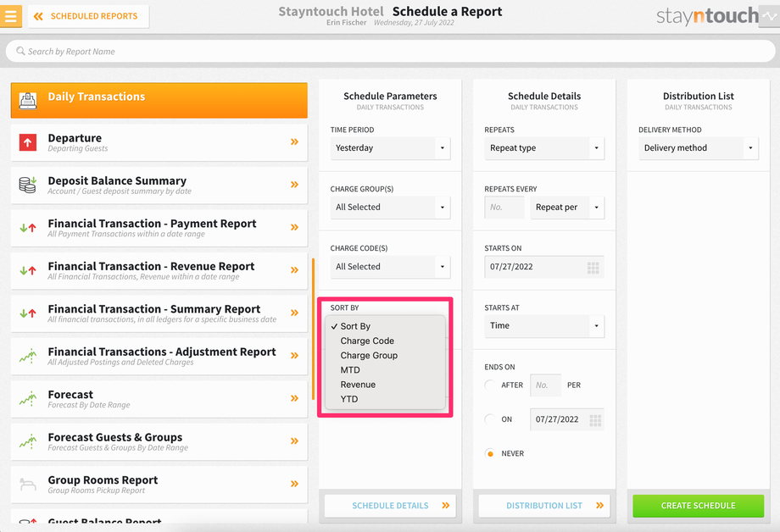Select Financial Transaction - Payment Report title
The width and height of the screenshot is (780, 532).
(x=153, y=224)
